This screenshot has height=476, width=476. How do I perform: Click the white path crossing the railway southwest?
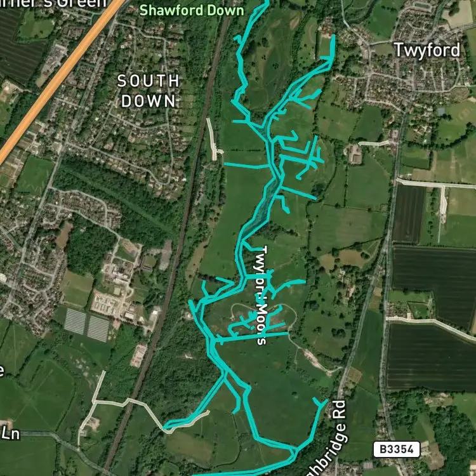(128, 404)
